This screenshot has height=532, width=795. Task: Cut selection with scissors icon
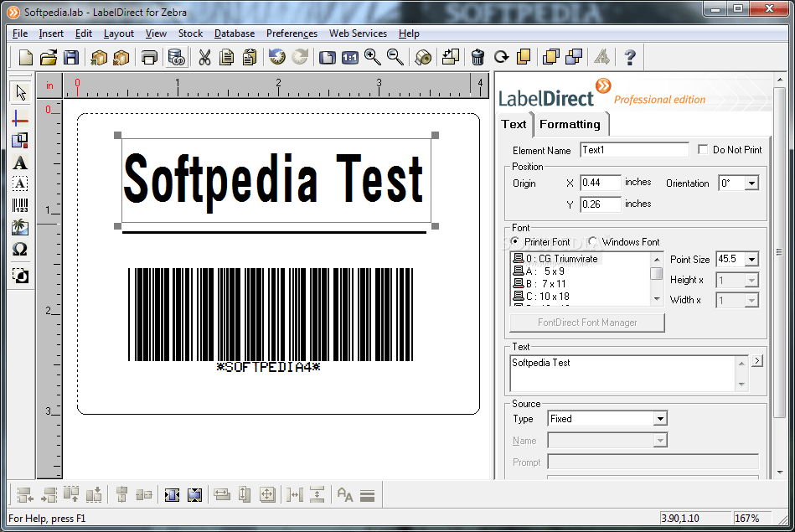coord(204,57)
